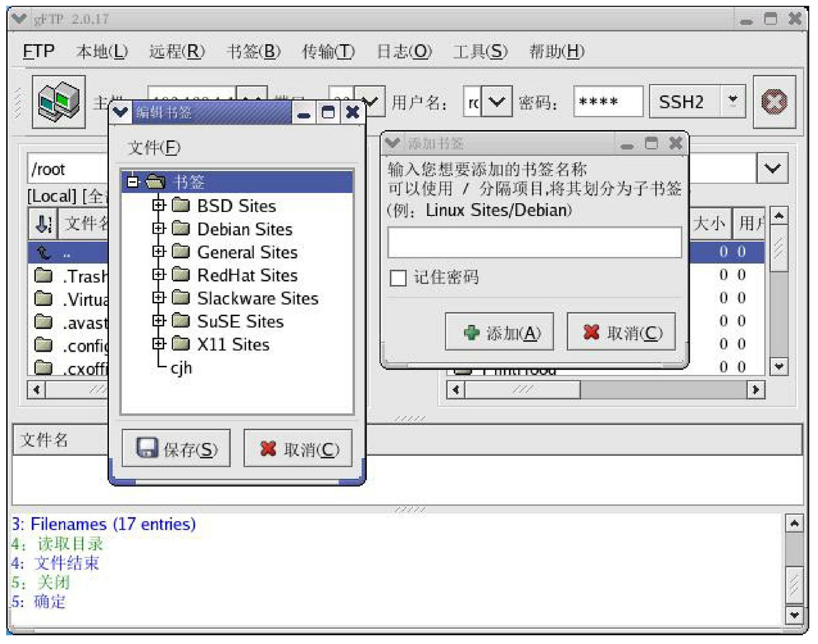
Task: Open the 远程(R) menu
Action: pos(177,51)
